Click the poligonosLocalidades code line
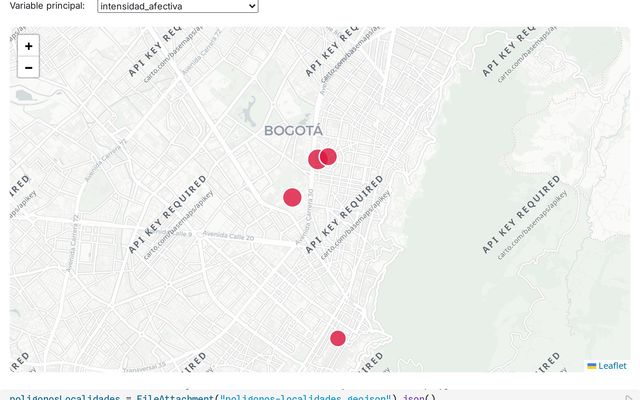 223,398
